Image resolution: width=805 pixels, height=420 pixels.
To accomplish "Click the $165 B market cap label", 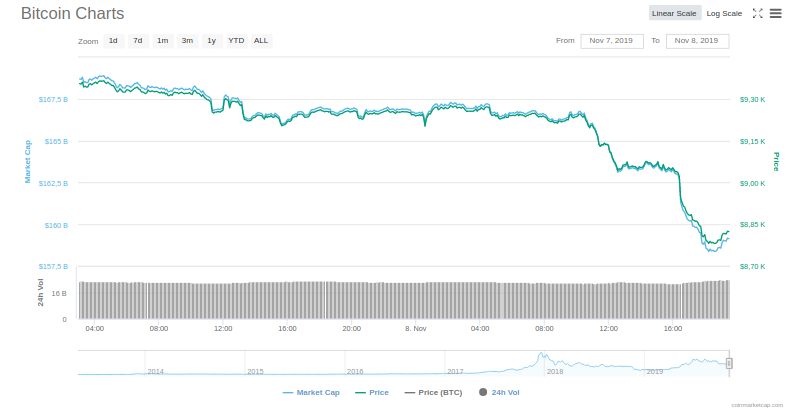I will tap(56, 141).
